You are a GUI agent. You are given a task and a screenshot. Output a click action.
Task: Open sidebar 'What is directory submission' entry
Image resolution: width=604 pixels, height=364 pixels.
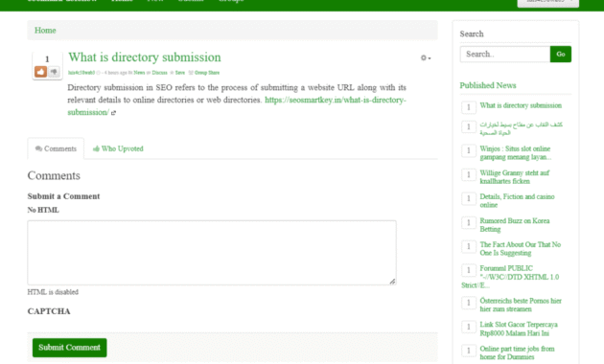pos(521,105)
